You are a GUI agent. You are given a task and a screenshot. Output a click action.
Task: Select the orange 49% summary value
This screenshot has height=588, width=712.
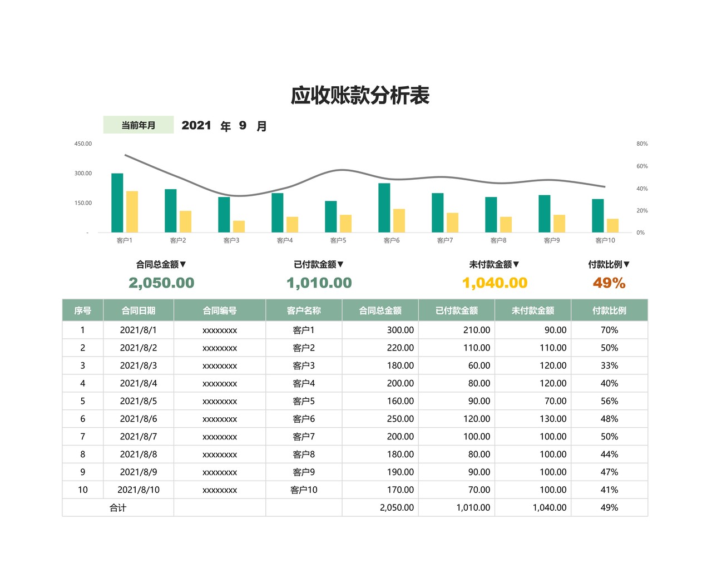609,283
